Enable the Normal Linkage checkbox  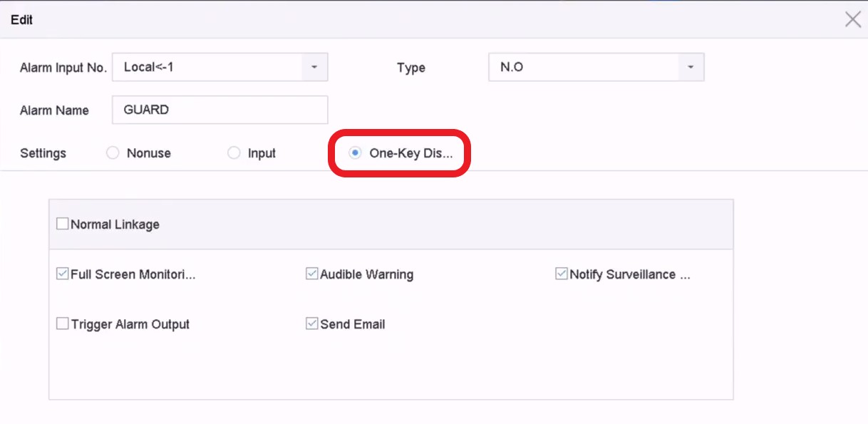pyautogui.click(x=63, y=224)
